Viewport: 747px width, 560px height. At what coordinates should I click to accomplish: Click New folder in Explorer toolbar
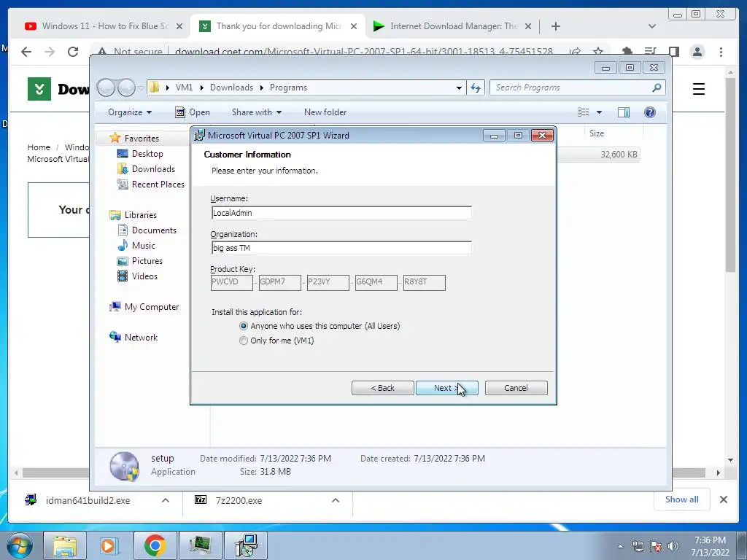click(x=325, y=112)
